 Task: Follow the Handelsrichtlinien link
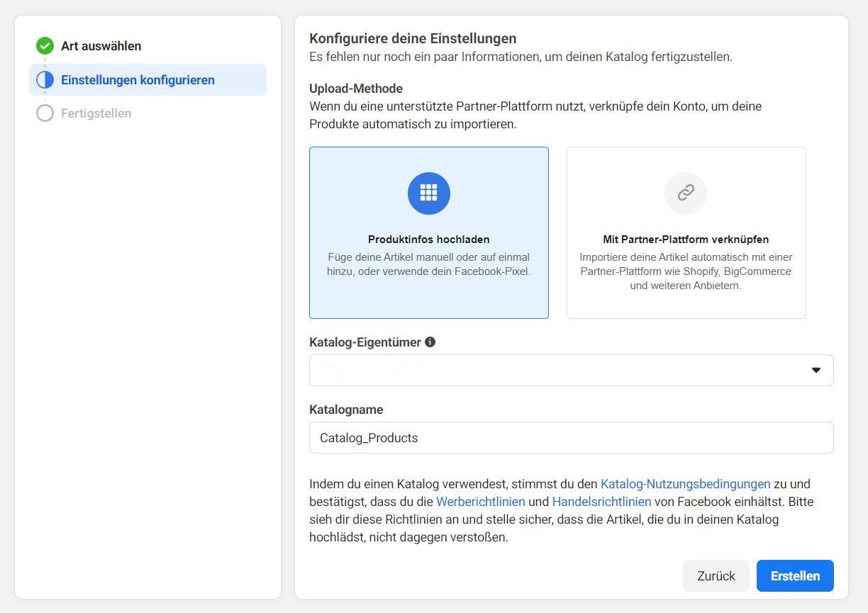[x=601, y=502]
